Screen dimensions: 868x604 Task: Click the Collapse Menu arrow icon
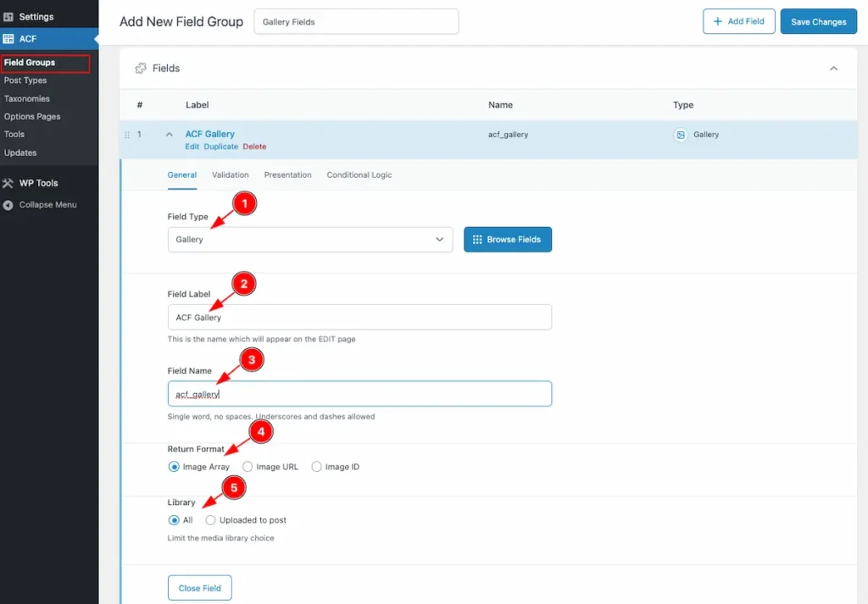point(9,205)
